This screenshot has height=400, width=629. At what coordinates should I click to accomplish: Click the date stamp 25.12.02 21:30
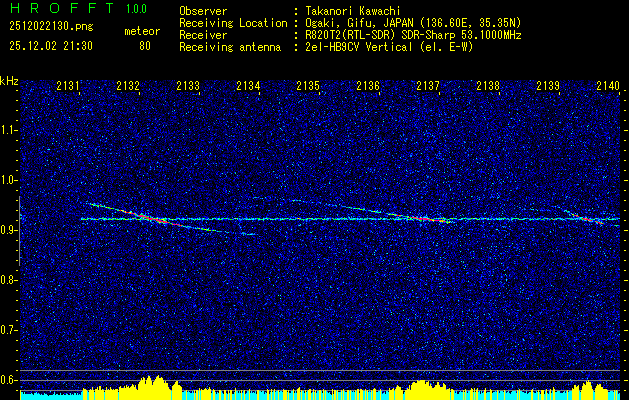(x=51, y=46)
